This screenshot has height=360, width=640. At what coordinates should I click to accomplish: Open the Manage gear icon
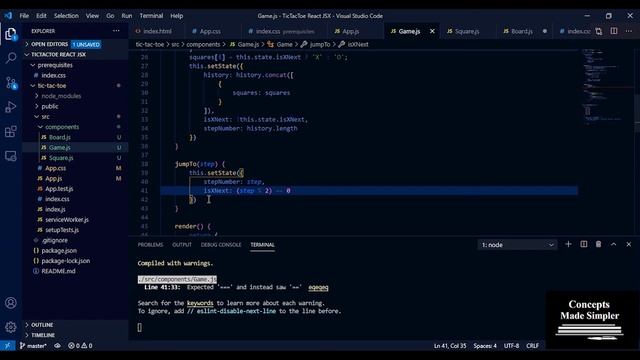11,327
